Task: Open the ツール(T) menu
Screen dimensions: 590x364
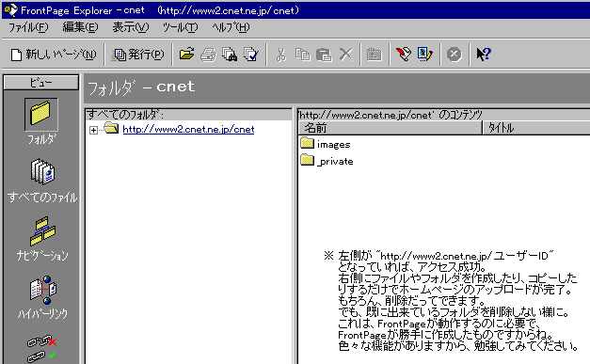Action: [x=180, y=27]
